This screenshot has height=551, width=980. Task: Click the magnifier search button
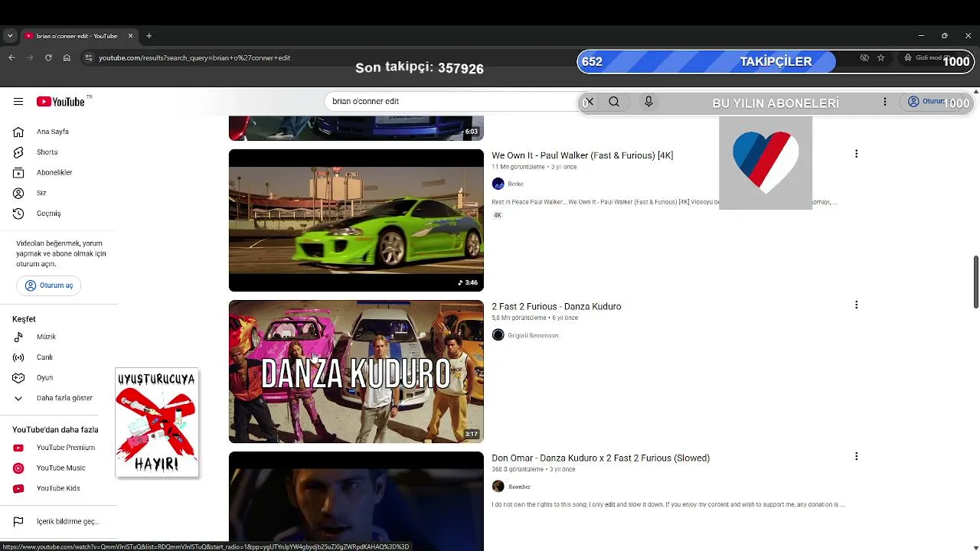tap(614, 102)
